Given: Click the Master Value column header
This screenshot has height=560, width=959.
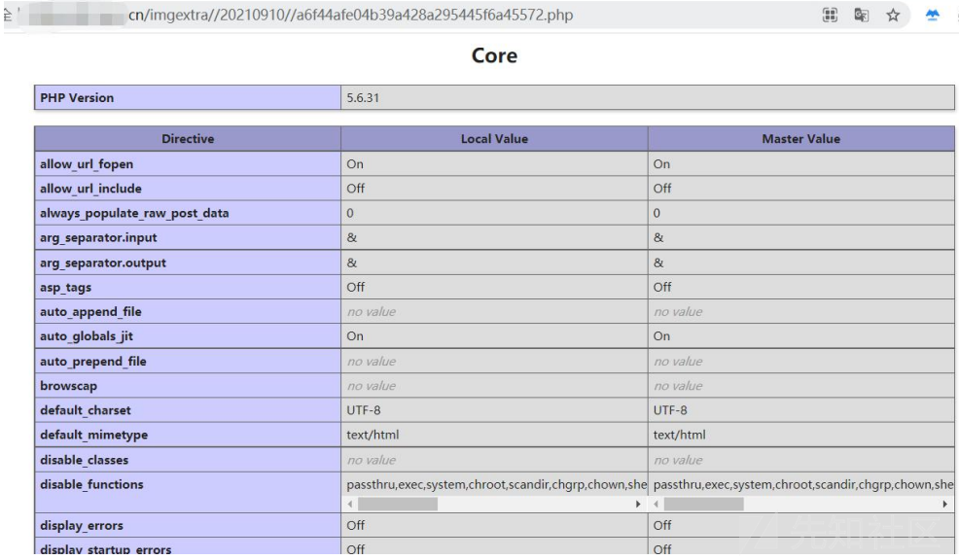Looking at the screenshot, I should (800, 139).
